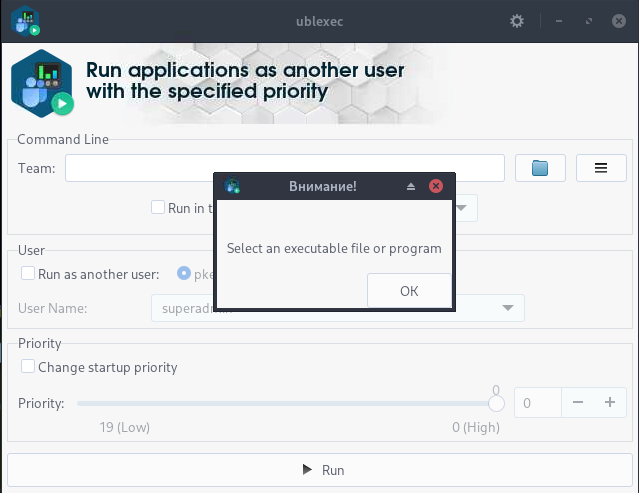Roll up the warning dialog with the eject icon
This screenshot has height=493, width=639.
click(411, 187)
